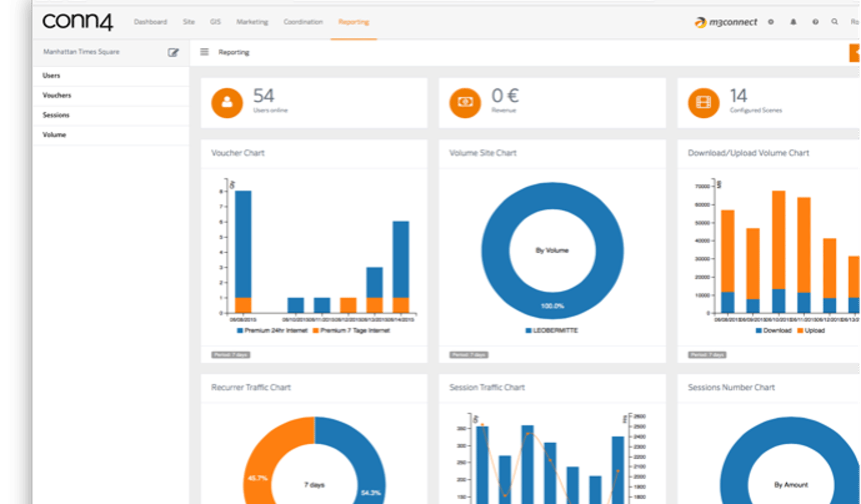Select the Reporting tab
This screenshot has height=504, width=861.
(x=354, y=22)
